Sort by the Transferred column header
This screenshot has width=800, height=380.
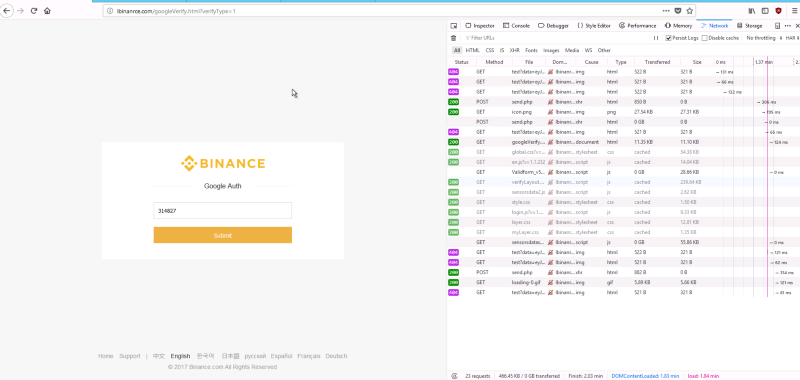(657, 62)
